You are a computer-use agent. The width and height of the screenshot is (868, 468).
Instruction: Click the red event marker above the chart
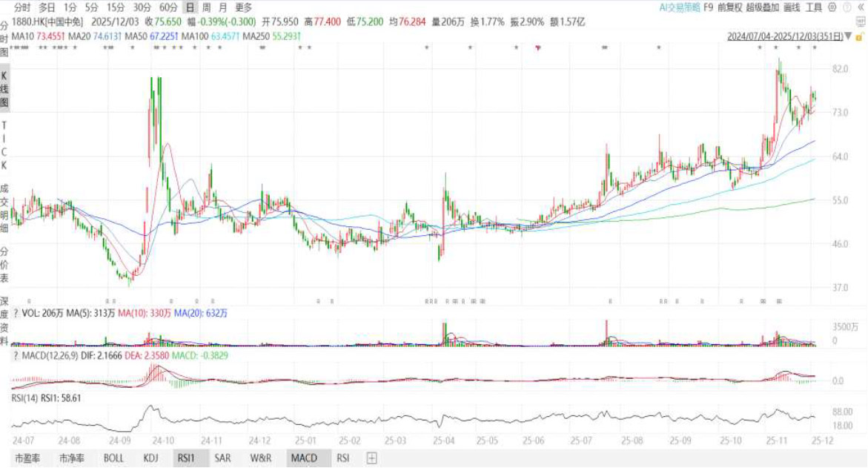click(x=539, y=48)
